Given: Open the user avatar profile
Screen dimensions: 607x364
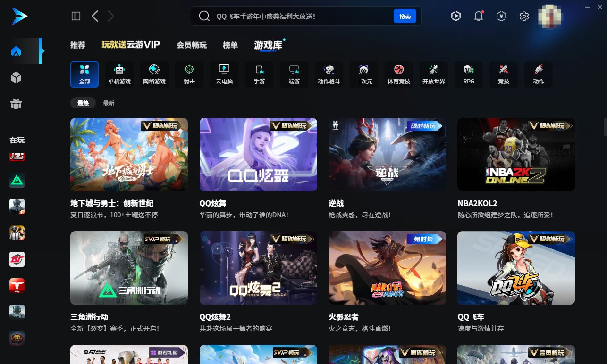Looking at the screenshot, I should click(x=549, y=16).
